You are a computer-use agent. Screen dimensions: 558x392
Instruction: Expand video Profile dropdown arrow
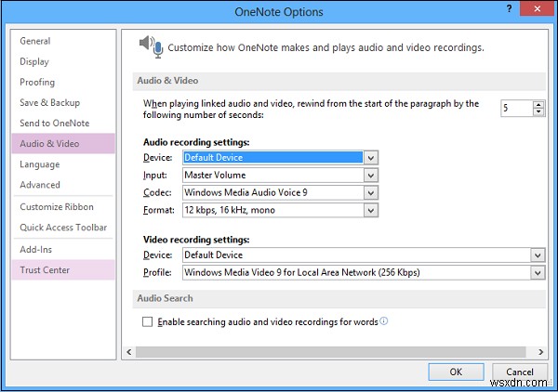[x=538, y=272]
